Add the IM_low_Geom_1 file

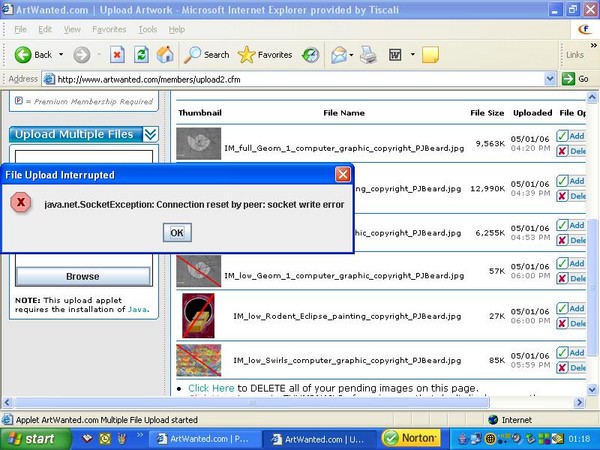point(571,263)
